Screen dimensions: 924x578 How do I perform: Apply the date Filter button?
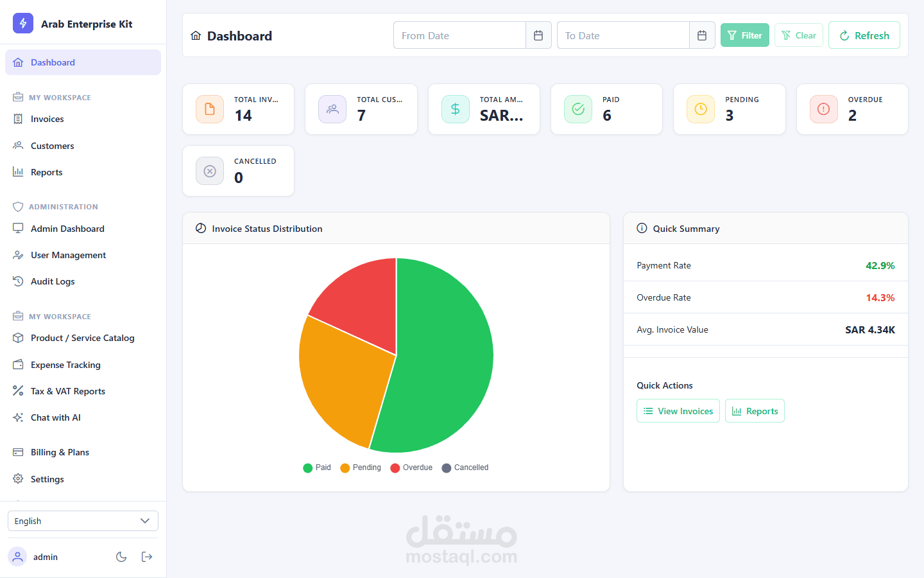tap(745, 35)
